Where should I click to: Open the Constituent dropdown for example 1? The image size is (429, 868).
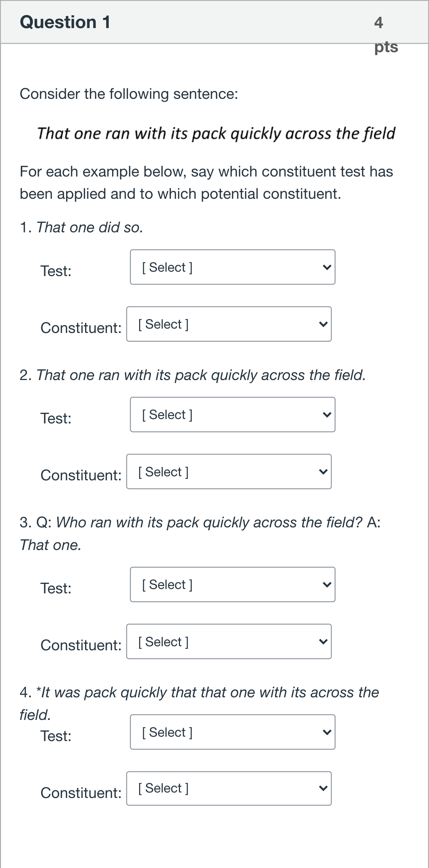tap(229, 324)
